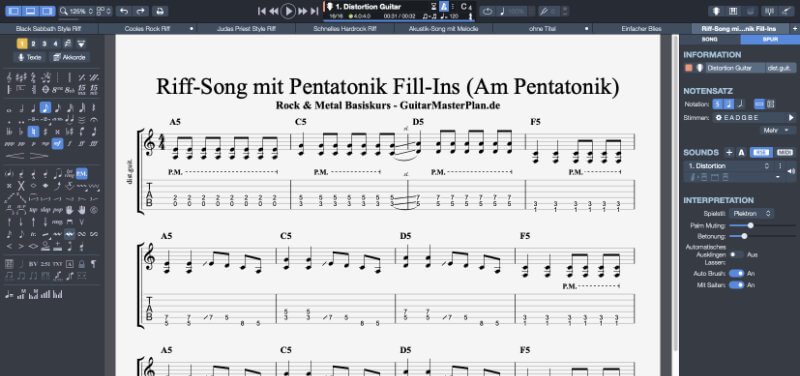Add a sound with the plus button
Viewport: 800px width, 376px height.
click(729, 152)
